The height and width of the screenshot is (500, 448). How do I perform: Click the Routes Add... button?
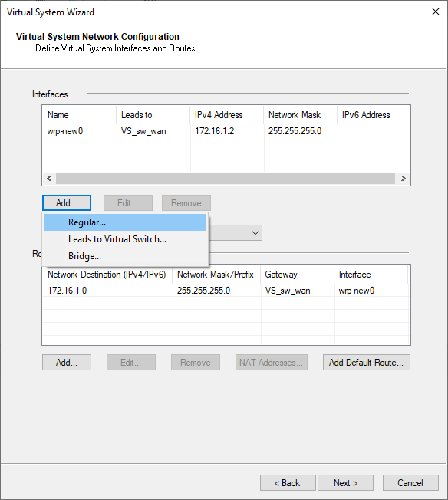click(x=67, y=362)
